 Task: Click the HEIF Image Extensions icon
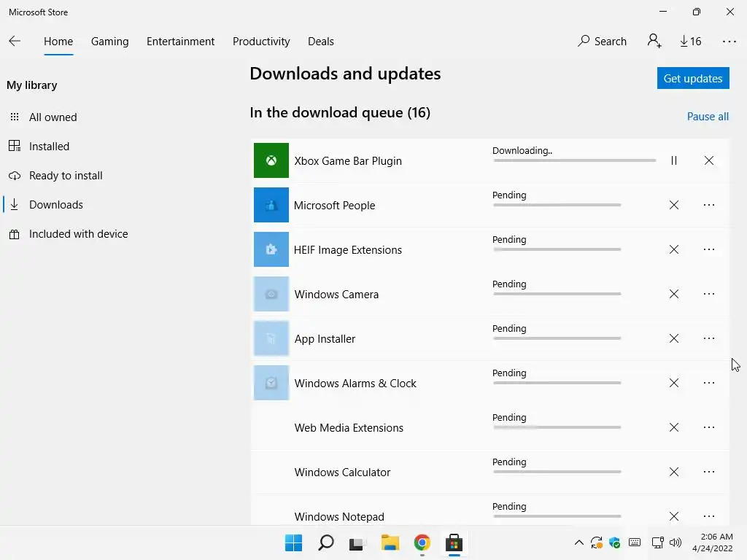[271, 249]
